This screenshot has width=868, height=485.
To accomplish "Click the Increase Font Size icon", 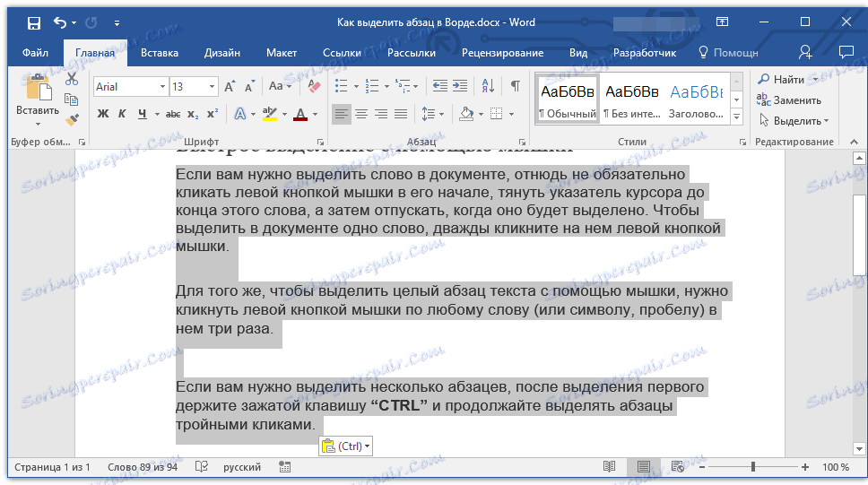I will click(x=230, y=87).
